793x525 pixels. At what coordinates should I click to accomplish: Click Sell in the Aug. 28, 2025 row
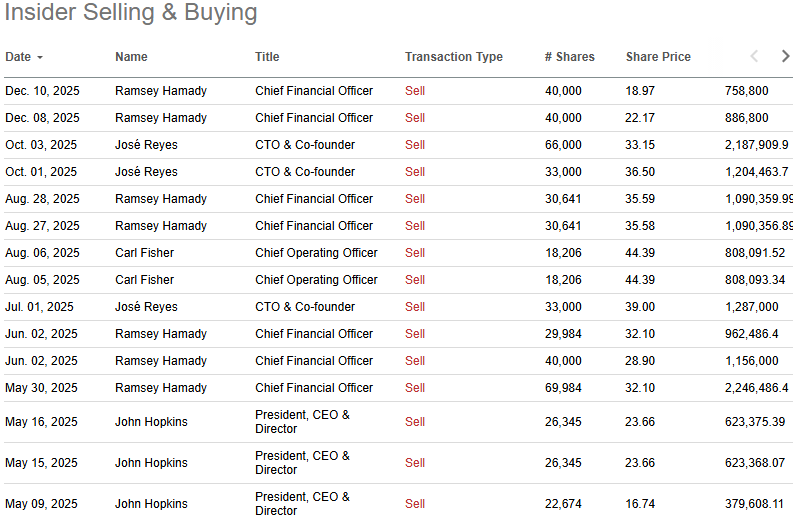coord(415,199)
